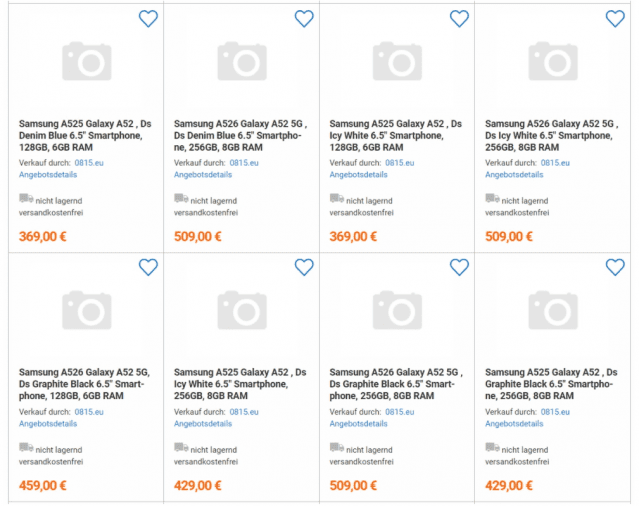Click image placeholder of A525 Graphite Black 256GB
The width and height of the screenshot is (639, 506).
[x=553, y=311]
